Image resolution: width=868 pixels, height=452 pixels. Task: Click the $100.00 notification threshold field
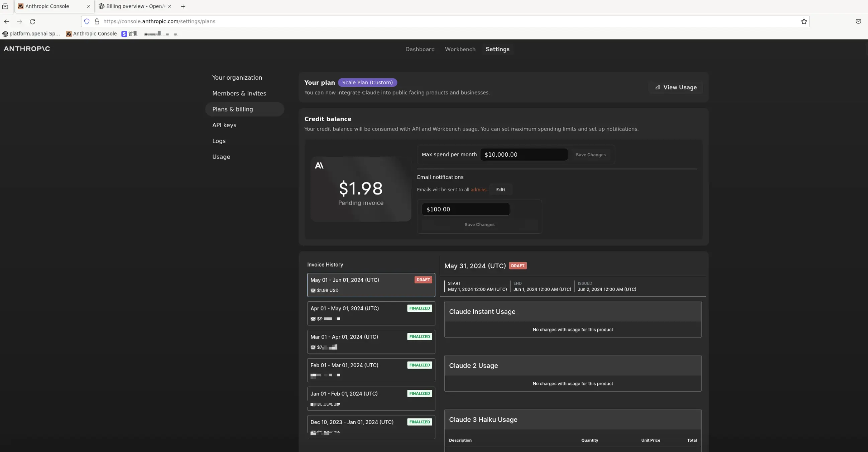tap(466, 209)
